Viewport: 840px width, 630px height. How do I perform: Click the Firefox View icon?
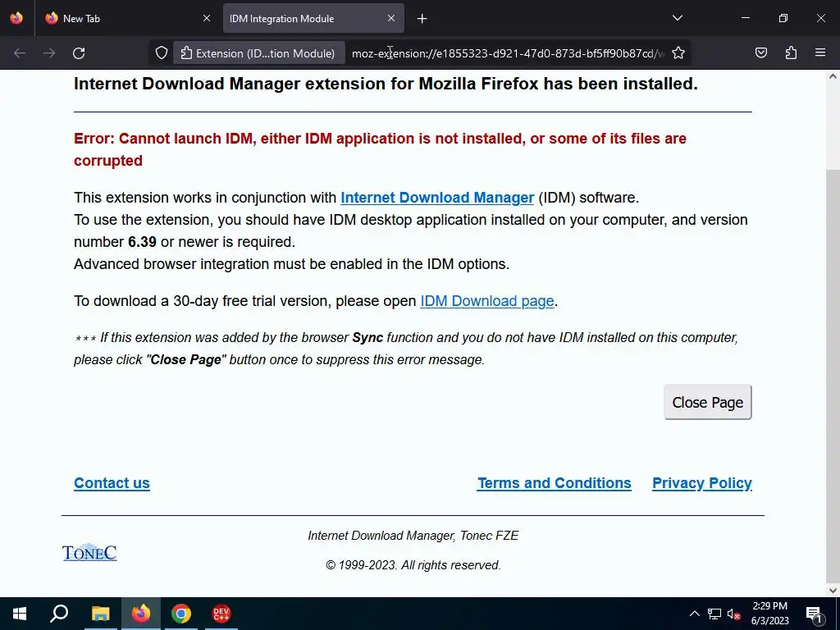click(x=16, y=18)
